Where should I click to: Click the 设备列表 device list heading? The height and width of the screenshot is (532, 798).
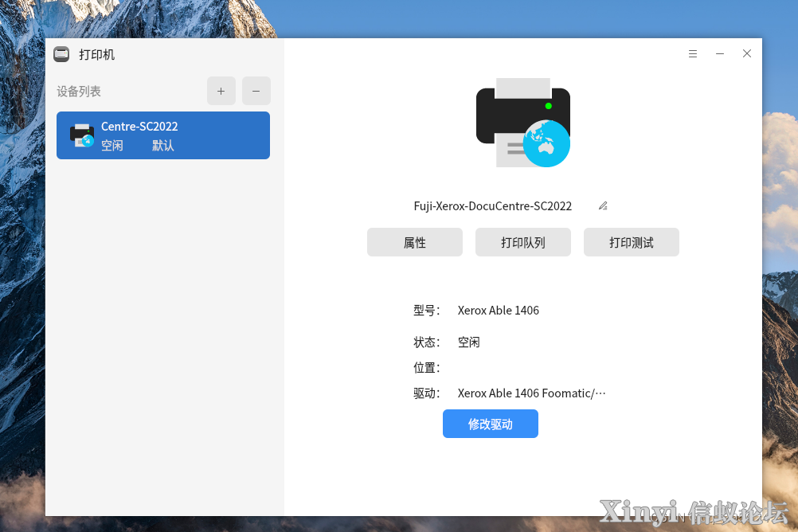pyautogui.click(x=79, y=92)
